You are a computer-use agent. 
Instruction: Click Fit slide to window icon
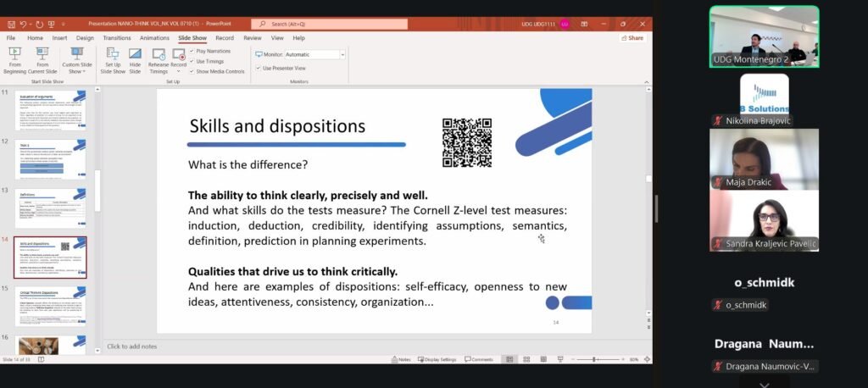pos(645,359)
